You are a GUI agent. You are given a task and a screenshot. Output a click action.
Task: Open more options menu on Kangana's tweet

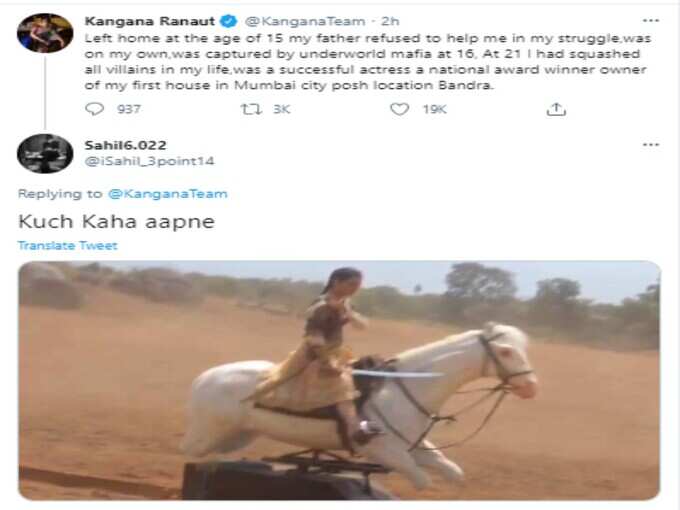tap(651, 20)
